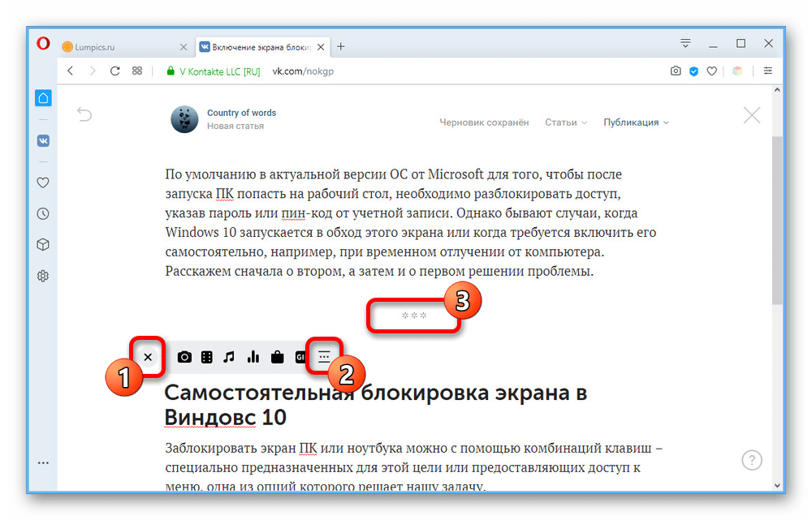The image size is (812, 520).
Task: Open VK messenger in sidebar
Action: point(44,140)
